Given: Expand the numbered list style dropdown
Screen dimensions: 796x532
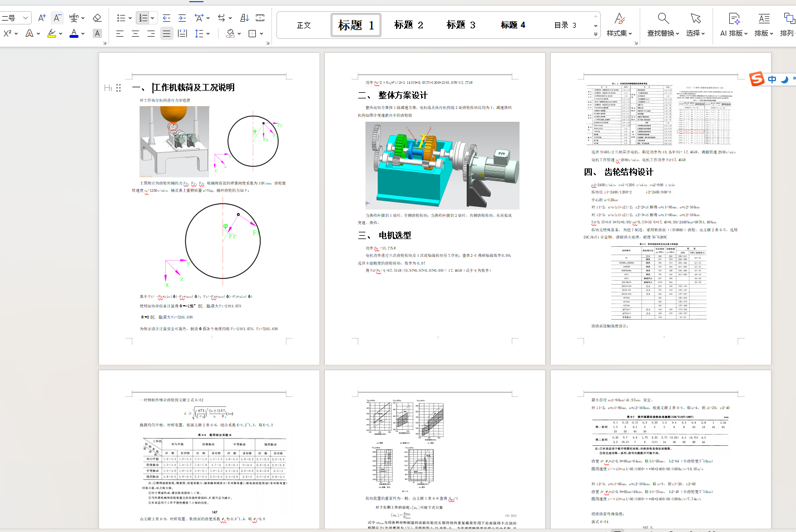Looking at the screenshot, I should tap(152, 18).
